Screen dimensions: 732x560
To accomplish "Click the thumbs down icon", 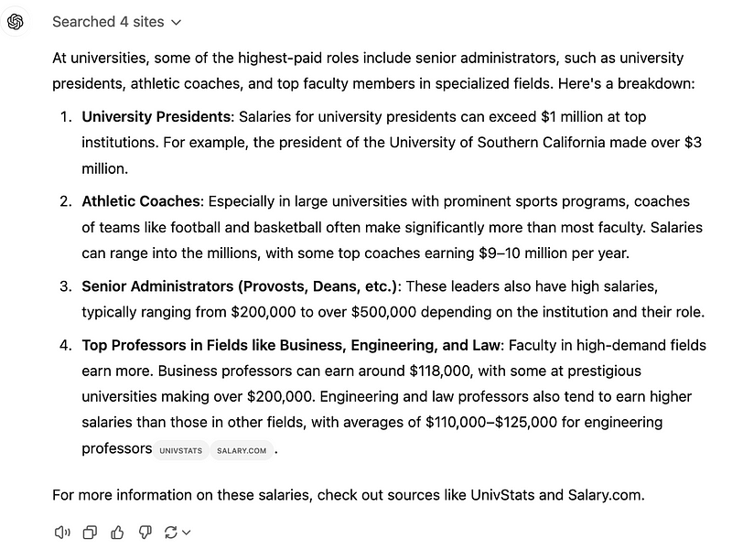I will click(x=145, y=532).
